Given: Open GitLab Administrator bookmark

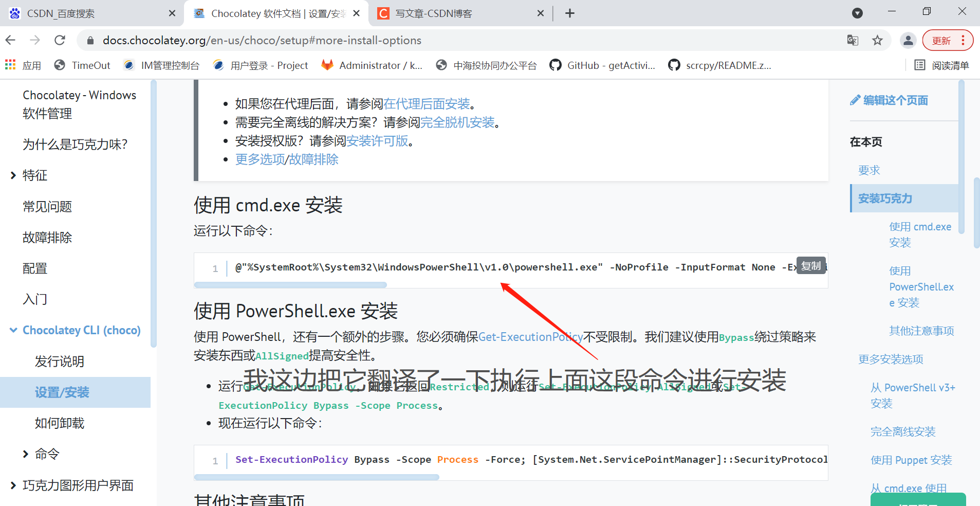Looking at the screenshot, I should tap(372, 65).
